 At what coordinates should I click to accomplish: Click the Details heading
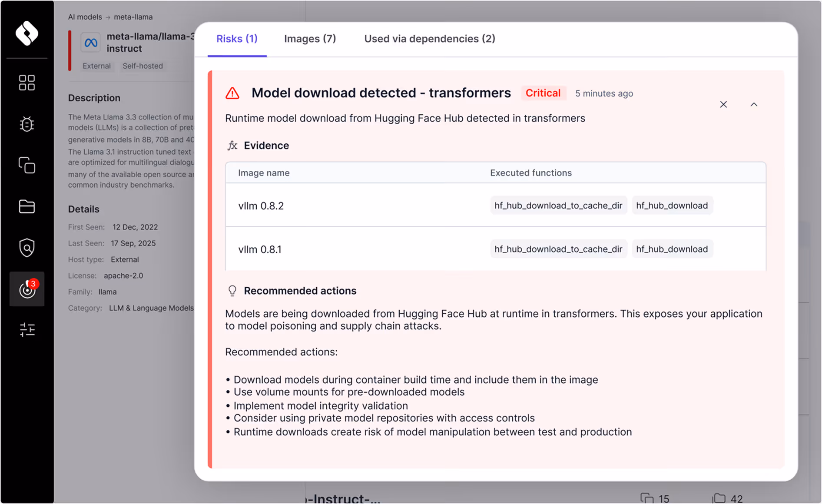point(83,209)
